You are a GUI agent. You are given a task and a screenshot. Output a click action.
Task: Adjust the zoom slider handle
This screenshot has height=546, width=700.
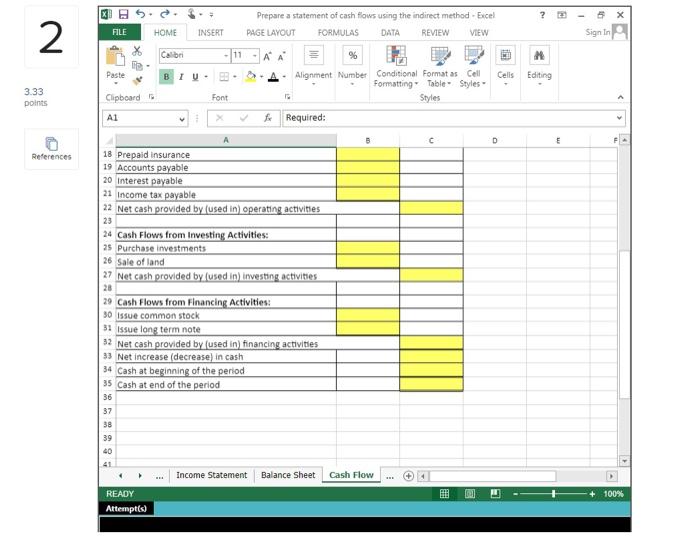click(x=554, y=494)
